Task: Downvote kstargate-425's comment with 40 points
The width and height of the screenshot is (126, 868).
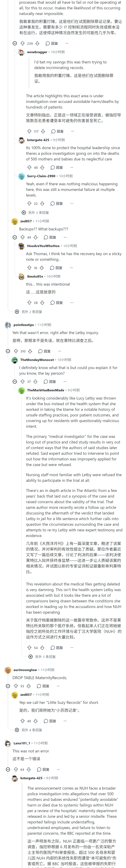Action: point(42,167)
